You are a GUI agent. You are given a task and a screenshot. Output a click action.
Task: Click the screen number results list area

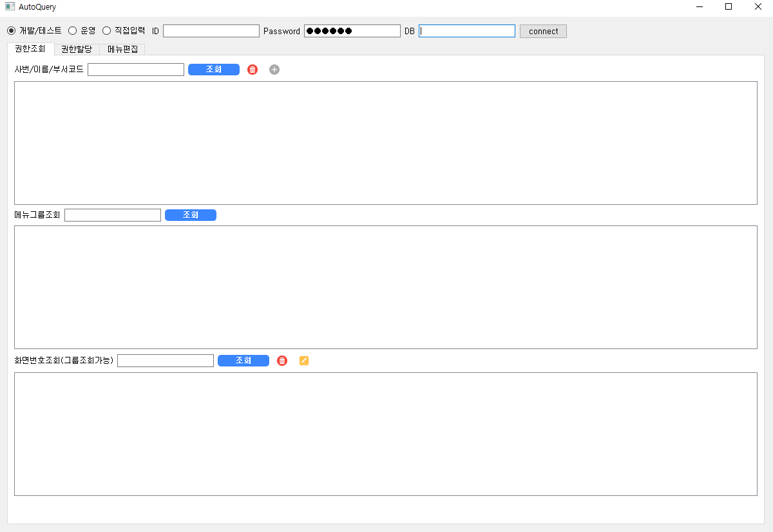pyautogui.click(x=386, y=434)
